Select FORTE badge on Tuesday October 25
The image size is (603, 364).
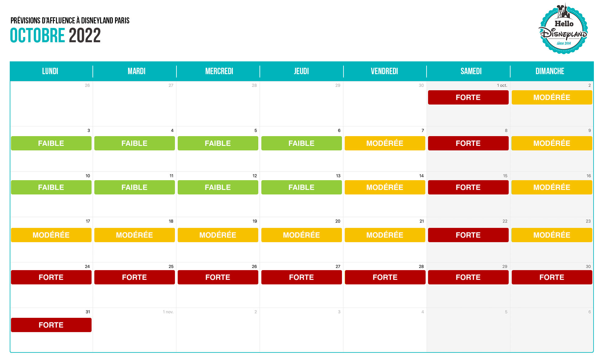(x=134, y=277)
